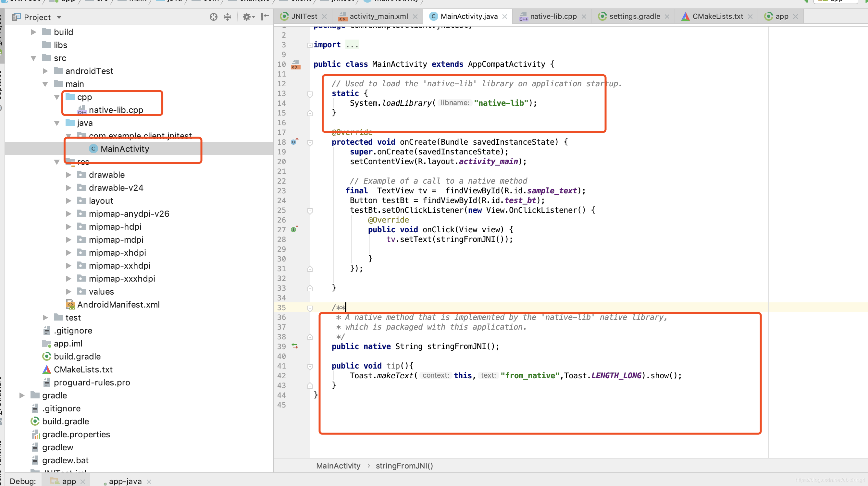Fold the tip method on line 41
The height and width of the screenshot is (486, 868).
point(310,366)
